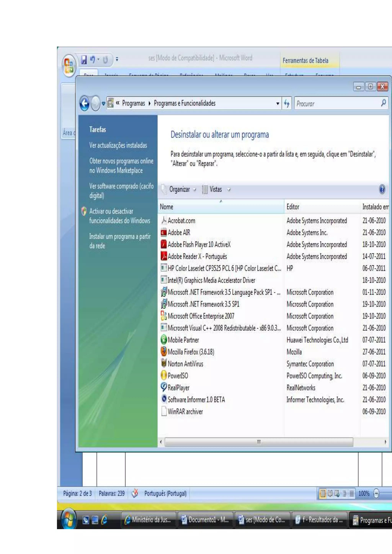This screenshot has height=554, width=392.
Task: Click the search magnifier icon
Action: coord(383,103)
